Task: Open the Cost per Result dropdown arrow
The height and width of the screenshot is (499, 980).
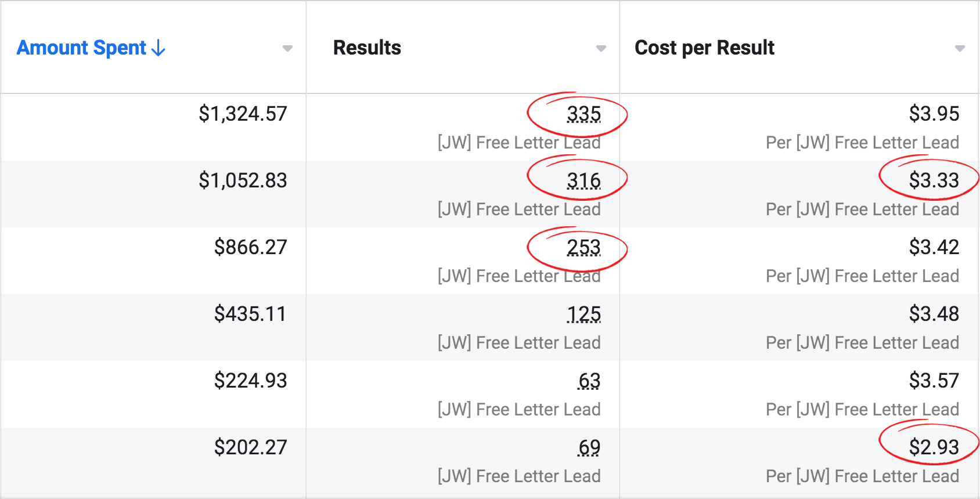Action: [x=960, y=49]
